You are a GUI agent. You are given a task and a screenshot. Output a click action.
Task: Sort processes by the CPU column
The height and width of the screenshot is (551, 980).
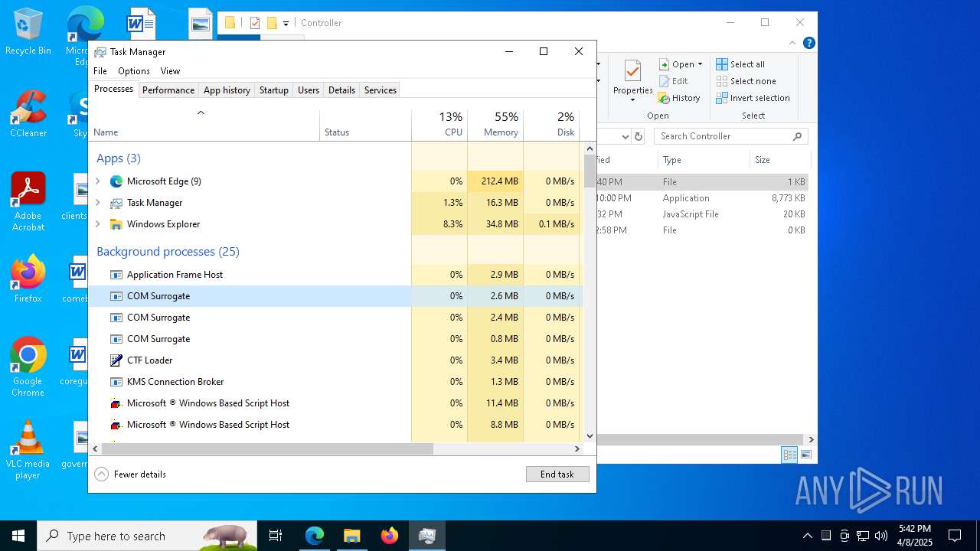pos(439,125)
